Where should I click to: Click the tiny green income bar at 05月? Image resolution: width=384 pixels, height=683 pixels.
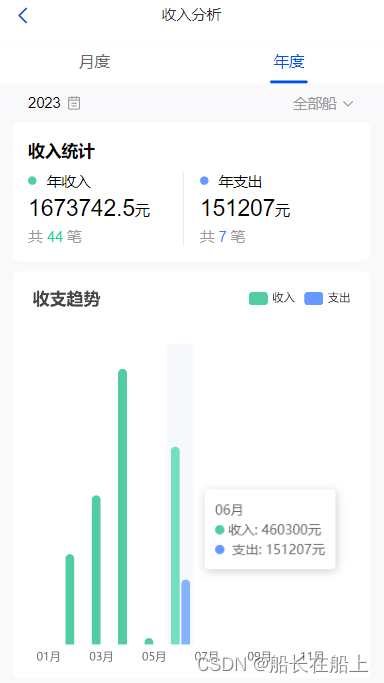point(149,641)
